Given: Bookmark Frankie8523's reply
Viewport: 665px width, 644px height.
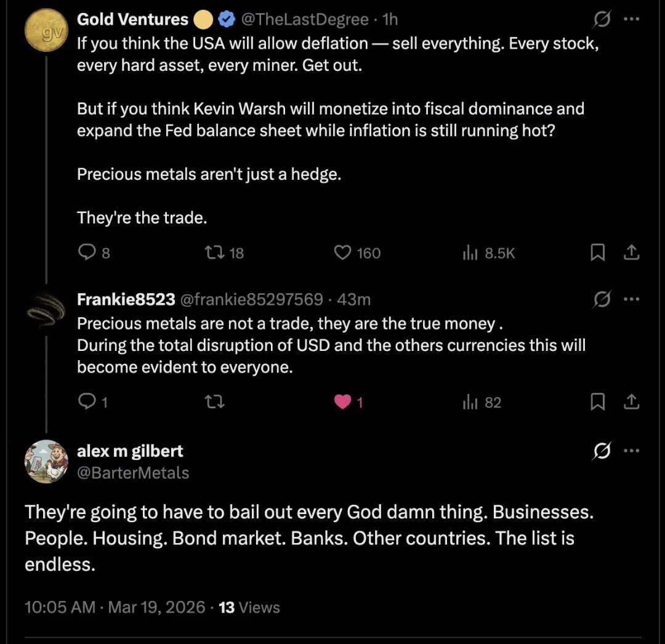Looking at the screenshot, I should [597, 403].
